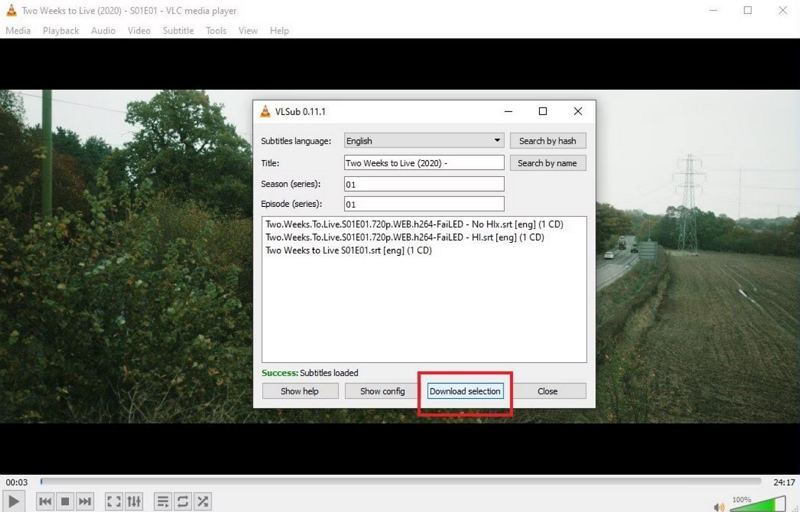Focus the Episode (series) field
Screen dimensions: 800x512
click(424, 204)
